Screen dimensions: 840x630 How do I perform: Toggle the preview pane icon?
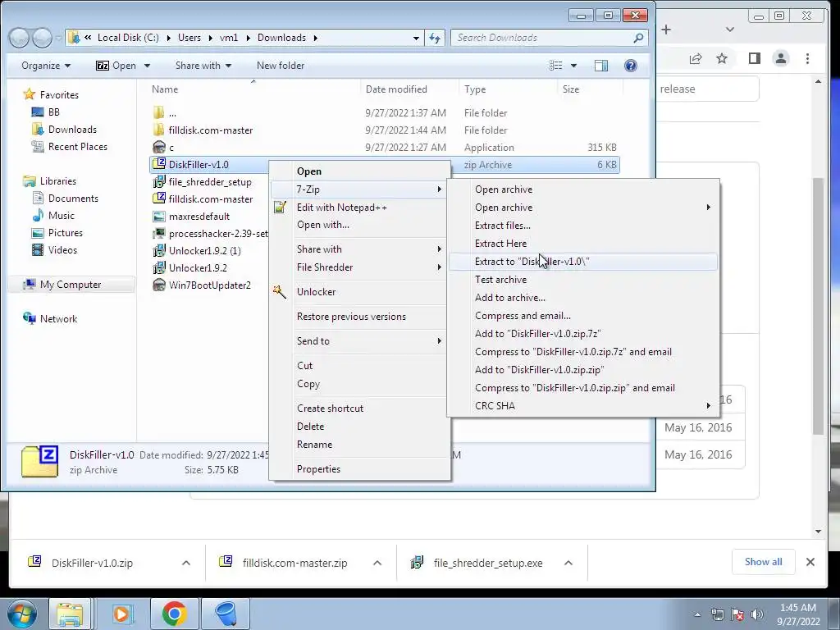[x=601, y=66]
